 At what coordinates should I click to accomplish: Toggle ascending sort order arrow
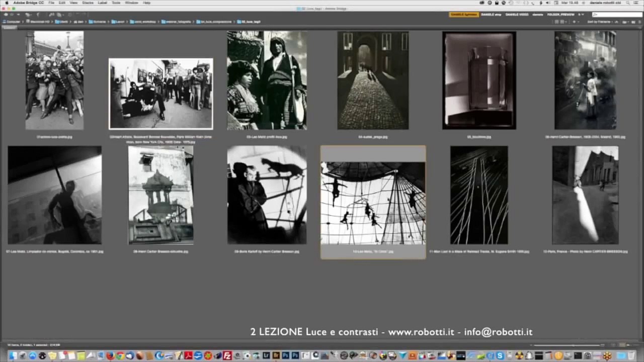coord(616,22)
